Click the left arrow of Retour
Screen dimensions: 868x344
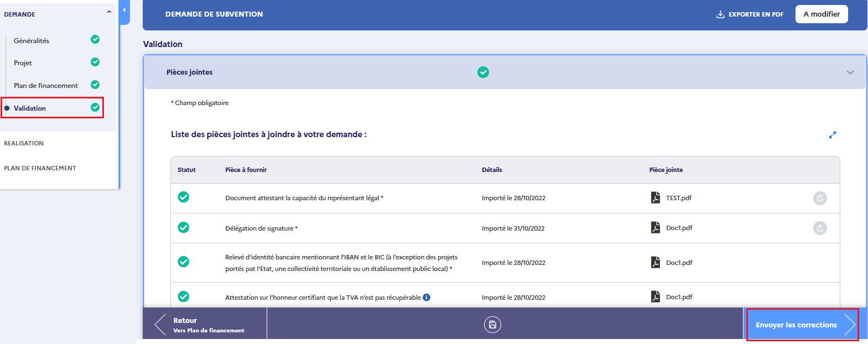[160, 325]
